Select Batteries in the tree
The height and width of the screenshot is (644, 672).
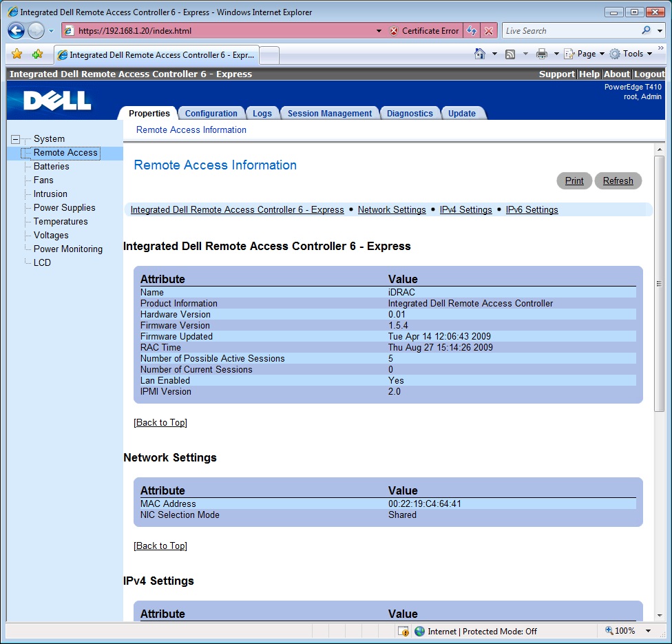[52, 167]
